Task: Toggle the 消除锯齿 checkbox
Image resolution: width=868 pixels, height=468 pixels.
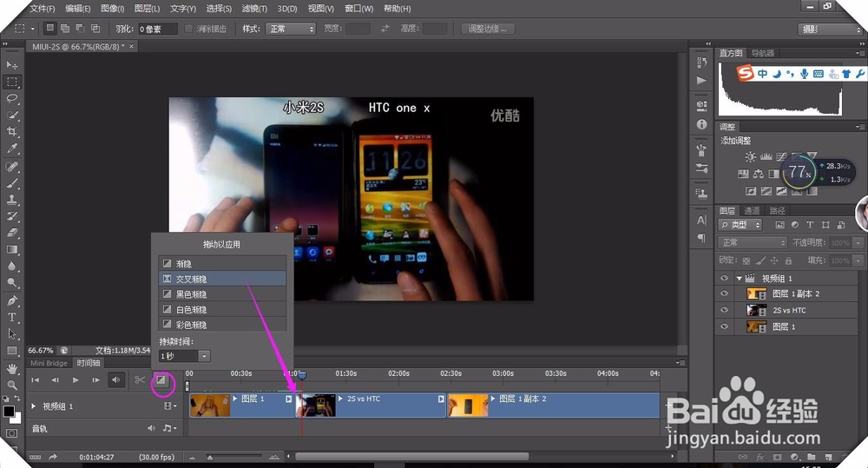Action: 188,29
